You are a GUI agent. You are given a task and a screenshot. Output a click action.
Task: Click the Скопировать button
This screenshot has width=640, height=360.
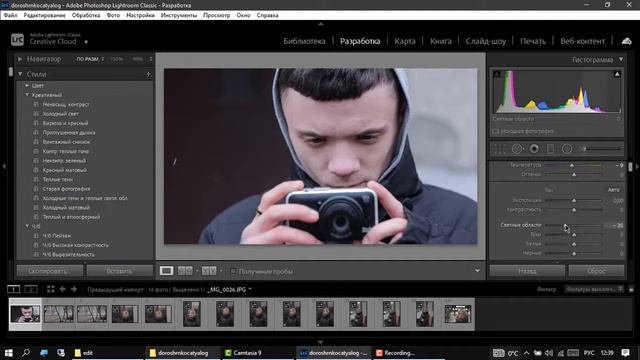[50, 271]
